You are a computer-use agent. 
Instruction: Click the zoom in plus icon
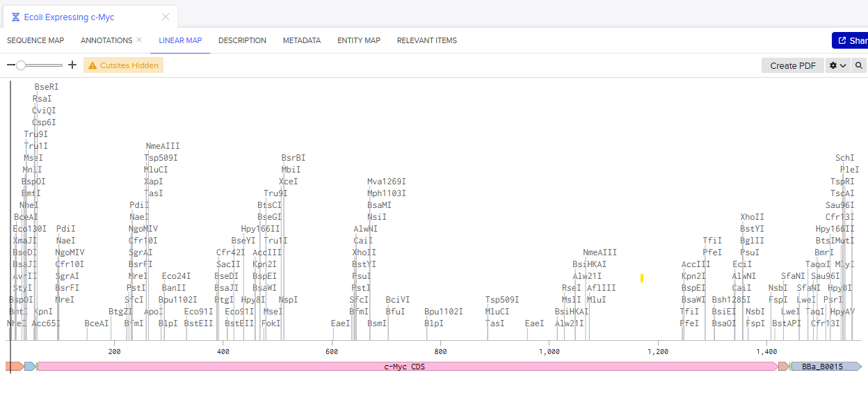pos(72,65)
